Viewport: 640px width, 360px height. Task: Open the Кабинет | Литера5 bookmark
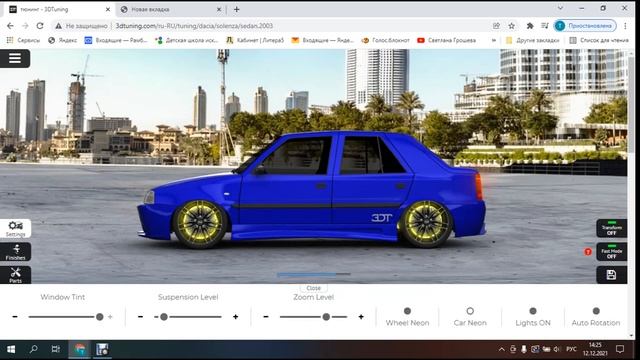click(x=255, y=40)
